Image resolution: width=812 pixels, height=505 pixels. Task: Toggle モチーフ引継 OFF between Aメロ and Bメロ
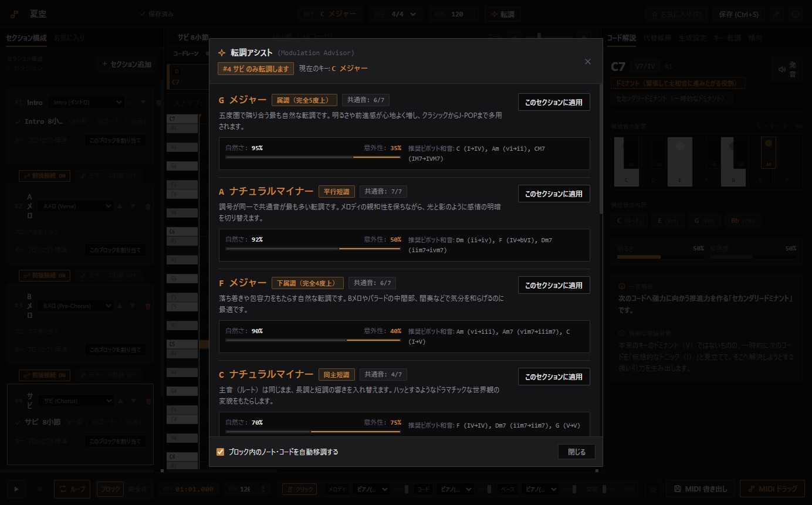pos(109,275)
